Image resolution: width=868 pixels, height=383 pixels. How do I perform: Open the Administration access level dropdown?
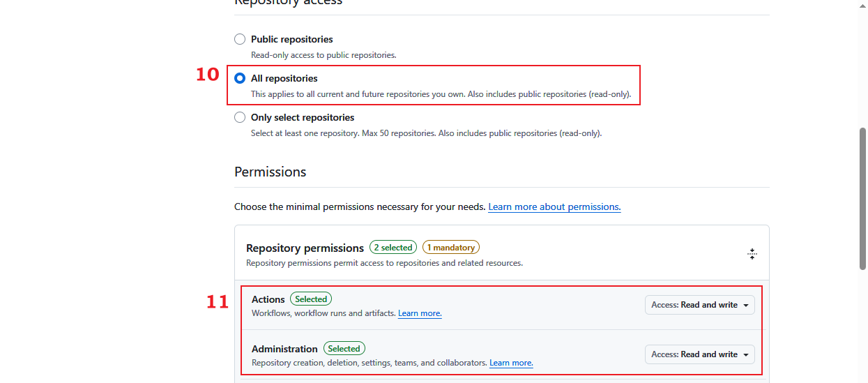tap(699, 354)
